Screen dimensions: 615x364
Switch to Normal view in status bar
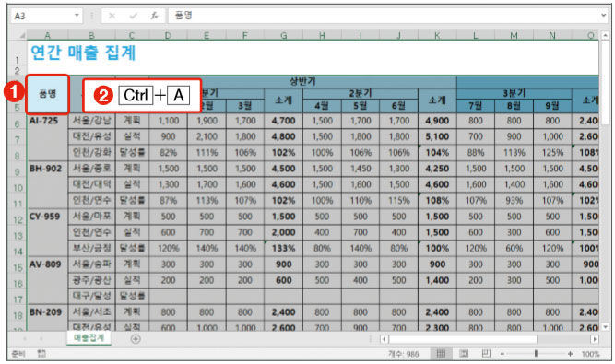442,354
